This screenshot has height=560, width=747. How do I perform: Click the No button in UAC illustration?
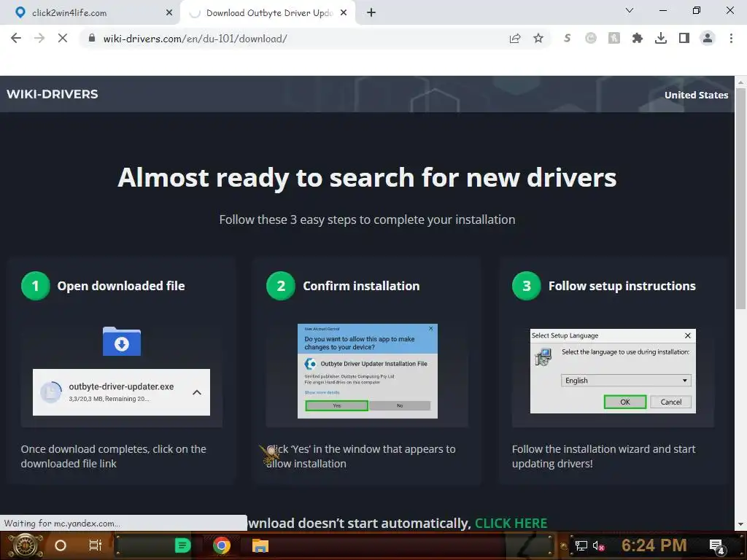pos(400,405)
